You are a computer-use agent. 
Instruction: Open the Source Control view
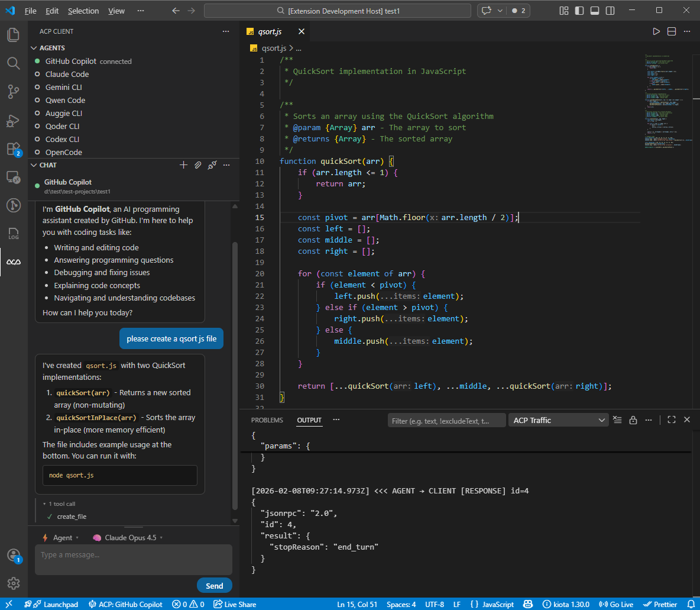pyautogui.click(x=14, y=92)
